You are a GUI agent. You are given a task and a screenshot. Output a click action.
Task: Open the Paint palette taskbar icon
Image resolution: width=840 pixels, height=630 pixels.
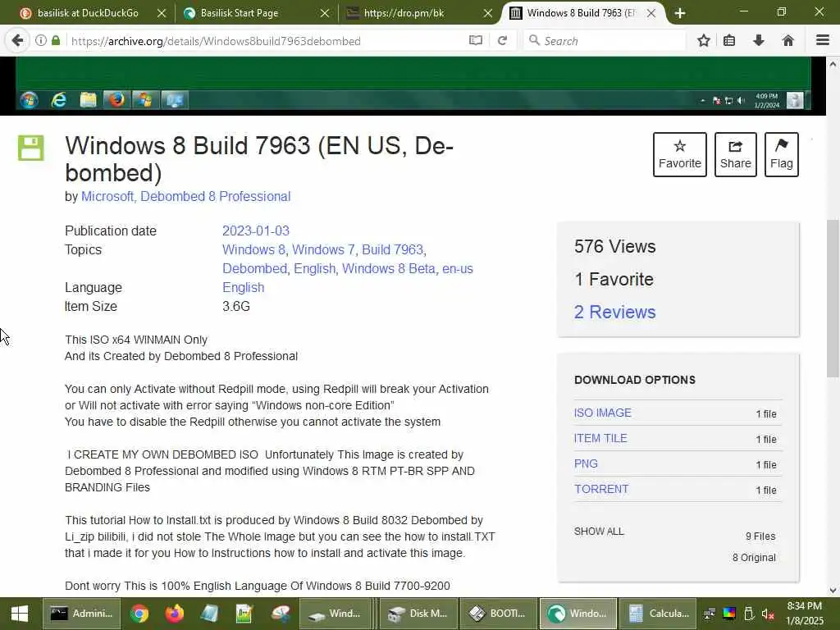pos(280,614)
